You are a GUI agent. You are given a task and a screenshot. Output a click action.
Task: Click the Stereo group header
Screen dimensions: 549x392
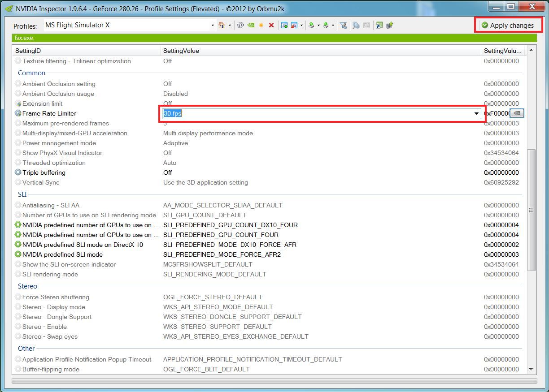point(28,286)
